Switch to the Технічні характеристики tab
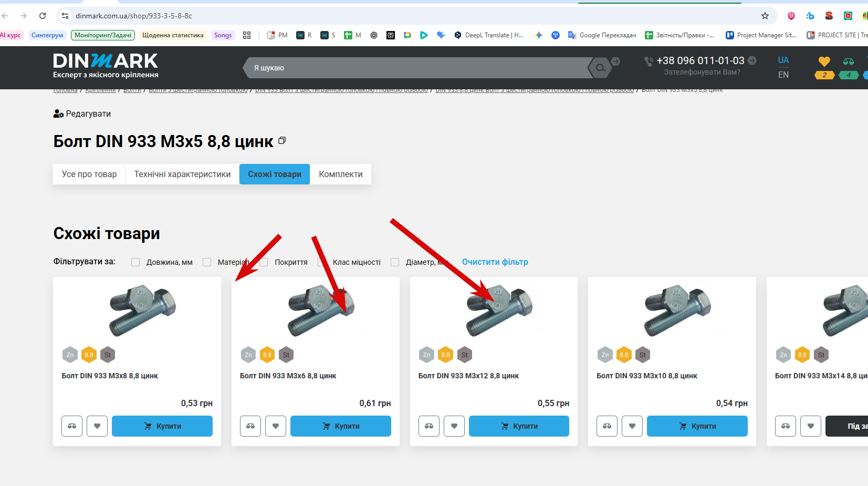The image size is (868, 486). coord(182,174)
